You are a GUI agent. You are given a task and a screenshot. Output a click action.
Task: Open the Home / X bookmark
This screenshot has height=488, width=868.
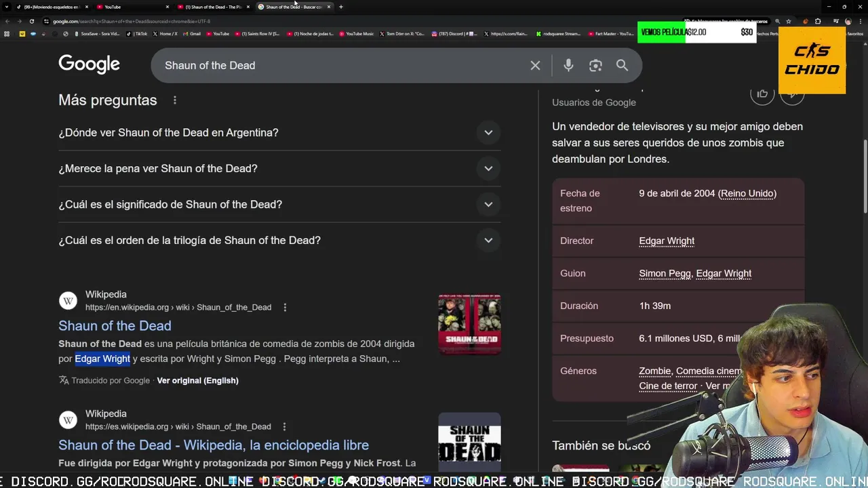pos(165,33)
